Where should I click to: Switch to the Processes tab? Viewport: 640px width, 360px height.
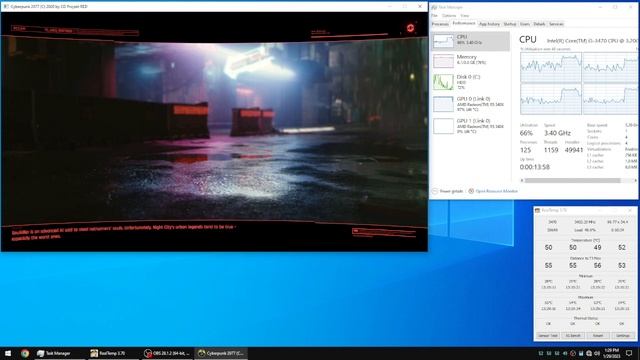(x=440, y=24)
